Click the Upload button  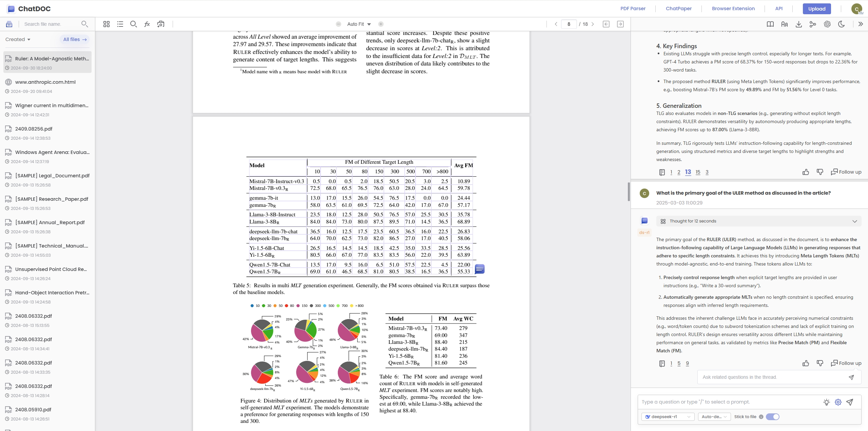[816, 9]
